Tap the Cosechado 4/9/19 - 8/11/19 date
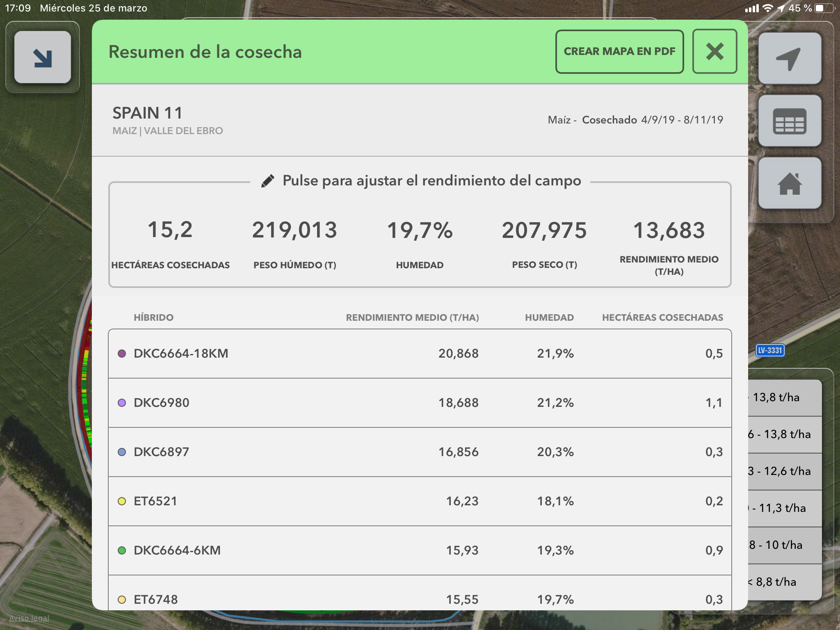This screenshot has width=840, height=630. pos(653,120)
